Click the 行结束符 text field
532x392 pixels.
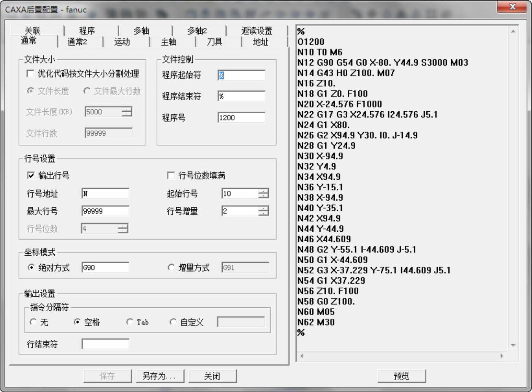(105, 344)
